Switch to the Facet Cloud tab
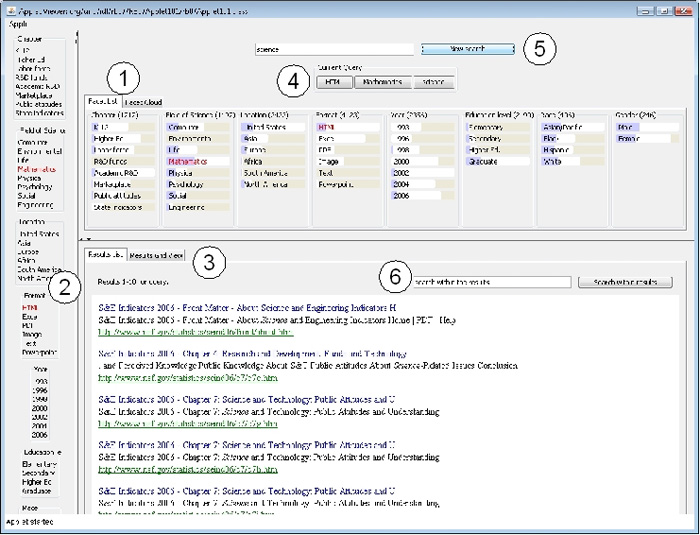700x535 pixels. pyautogui.click(x=144, y=102)
